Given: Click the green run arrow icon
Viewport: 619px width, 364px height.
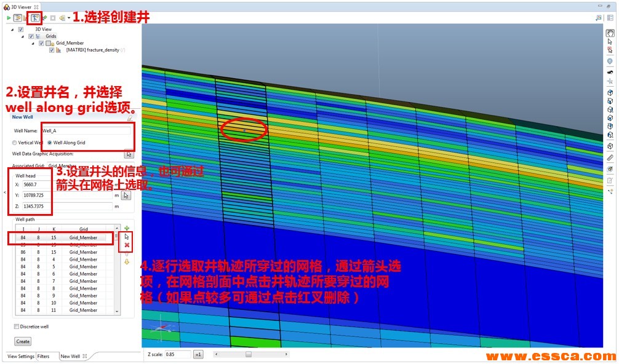Looking at the screenshot, I should pyautogui.click(x=9, y=18).
